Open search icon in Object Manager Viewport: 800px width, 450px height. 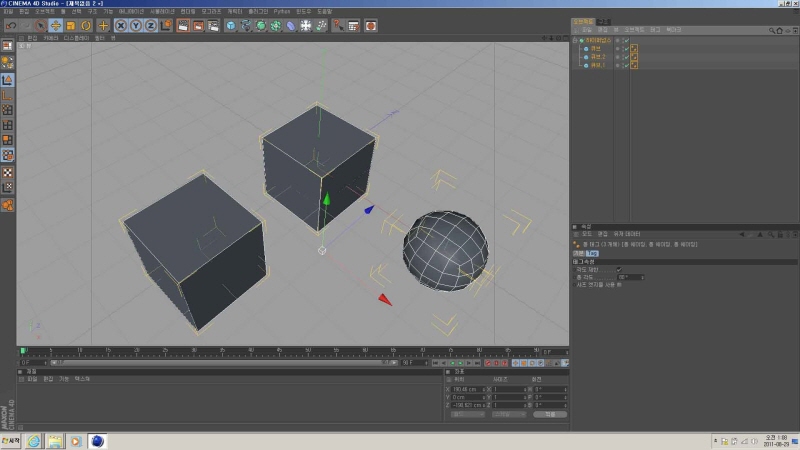coord(772,31)
